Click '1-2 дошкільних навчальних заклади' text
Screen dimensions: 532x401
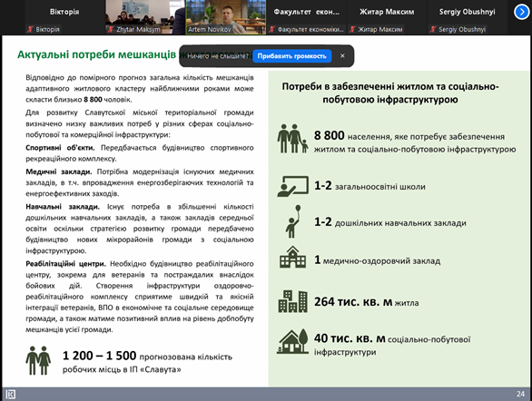click(390, 222)
